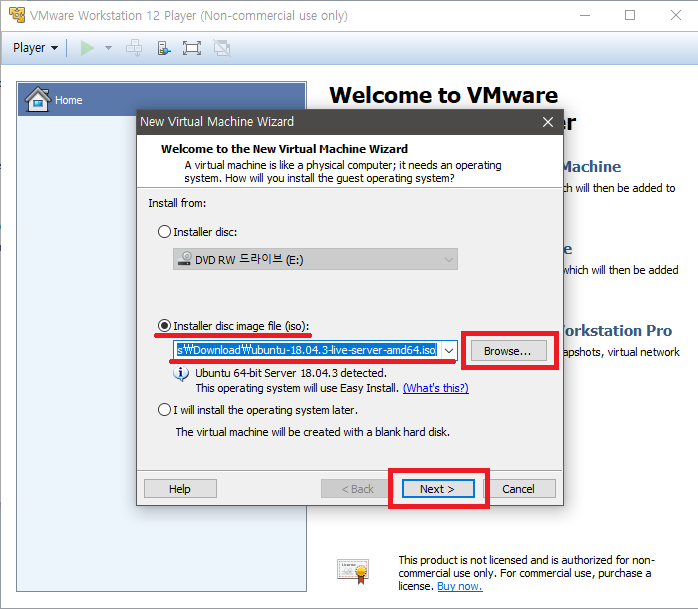
Task: Click the Home house icon
Action: (x=37, y=99)
